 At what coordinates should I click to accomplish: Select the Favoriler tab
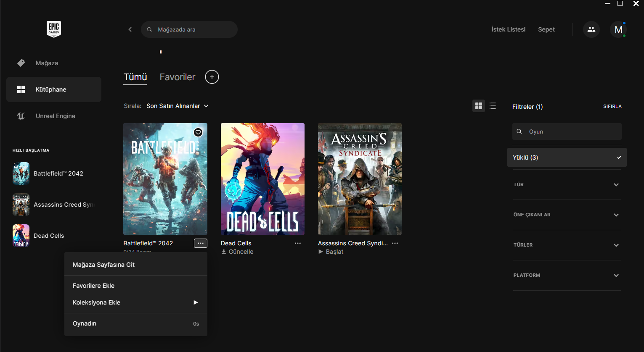[178, 77]
